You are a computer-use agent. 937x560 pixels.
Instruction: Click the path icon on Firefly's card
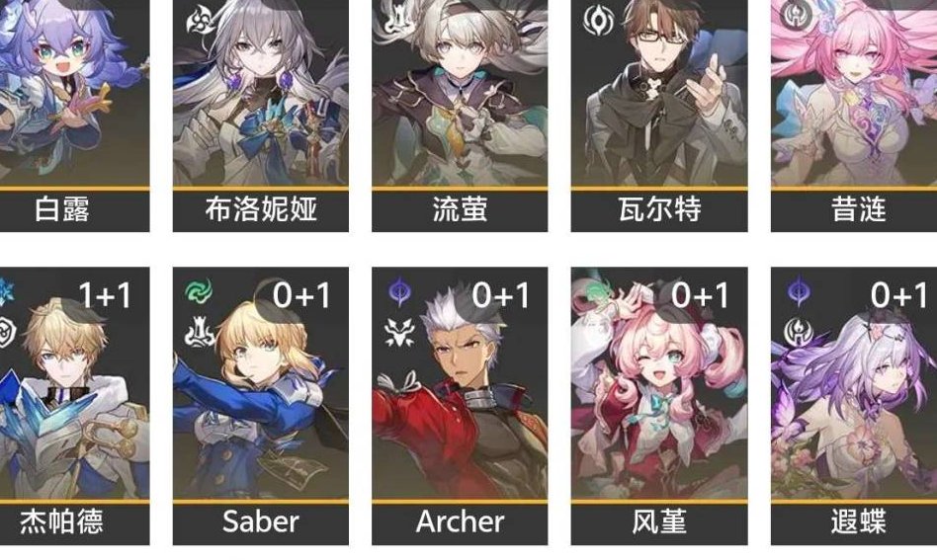click(395, 18)
